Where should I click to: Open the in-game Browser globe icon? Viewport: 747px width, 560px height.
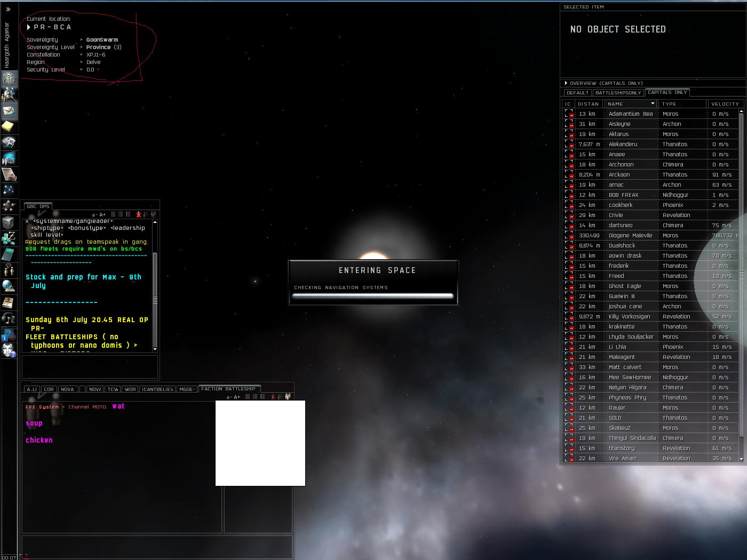9,286
